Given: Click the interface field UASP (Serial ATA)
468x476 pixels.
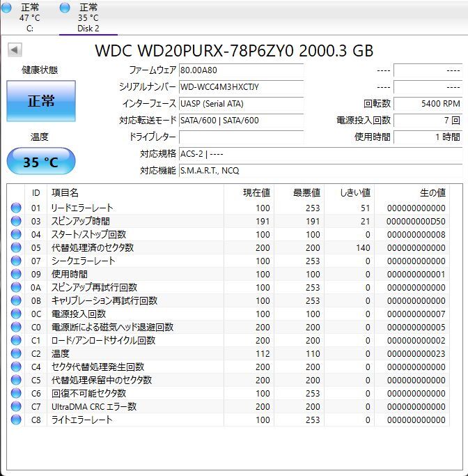Looking at the screenshot, I should (x=242, y=104).
